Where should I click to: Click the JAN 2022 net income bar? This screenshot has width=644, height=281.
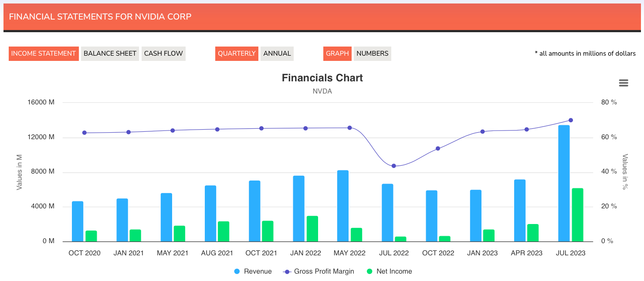coord(312,229)
